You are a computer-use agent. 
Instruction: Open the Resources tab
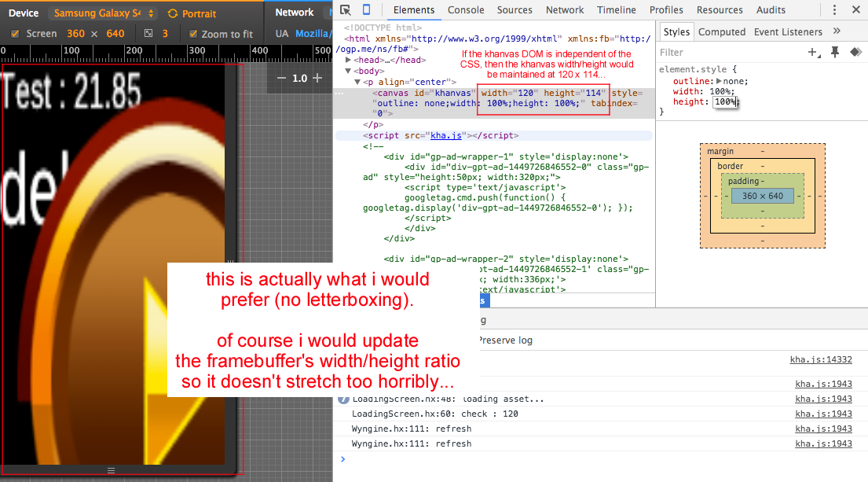click(720, 10)
